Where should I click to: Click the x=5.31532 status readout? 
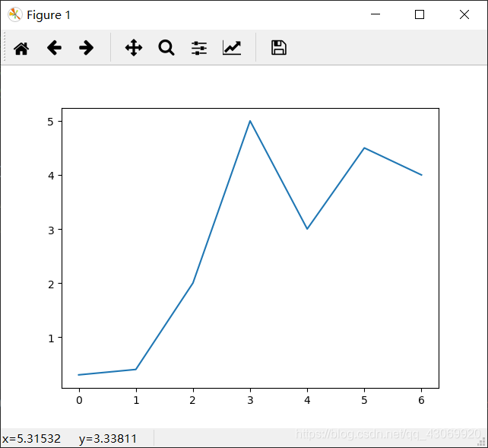(x=31, y=439)
